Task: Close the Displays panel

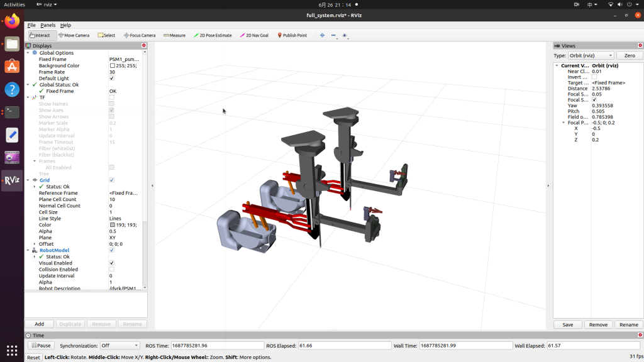Action: tap(144, 45)
